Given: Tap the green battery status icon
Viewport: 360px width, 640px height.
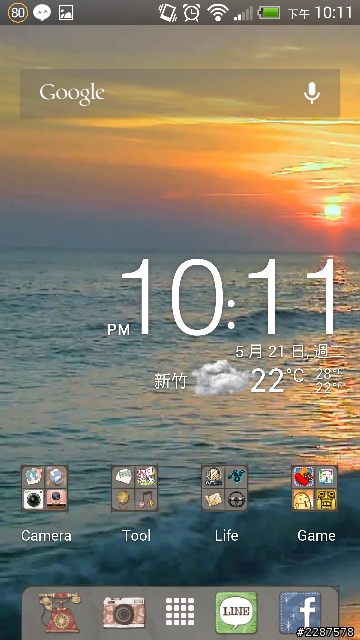Looking at the screenshot, I should (x=270, y=13).
